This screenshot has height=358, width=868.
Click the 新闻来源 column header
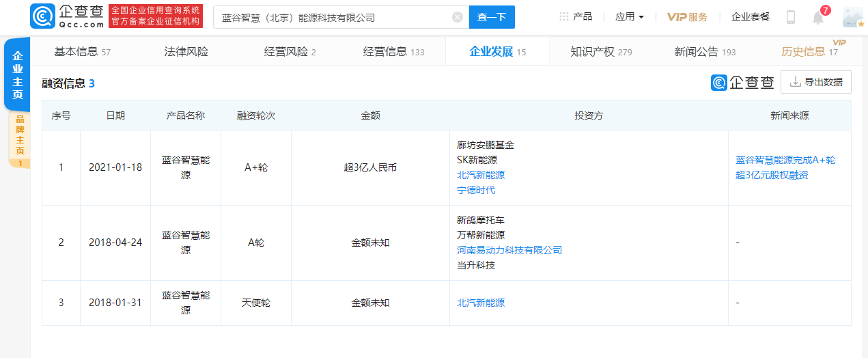point(789,115)
